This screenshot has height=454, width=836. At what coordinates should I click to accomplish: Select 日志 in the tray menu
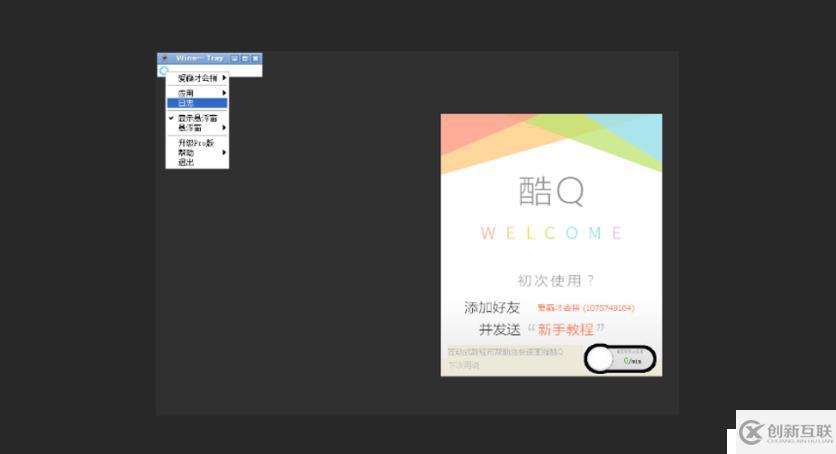click(197, 103)
